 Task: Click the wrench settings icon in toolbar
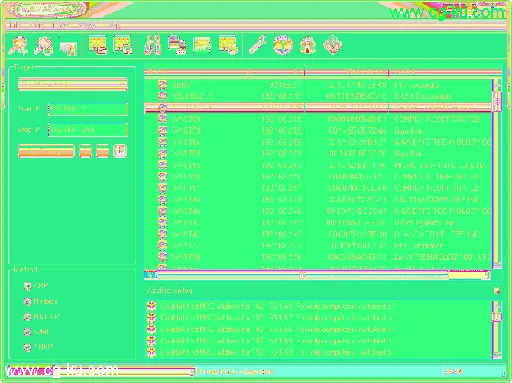point(257,45)
